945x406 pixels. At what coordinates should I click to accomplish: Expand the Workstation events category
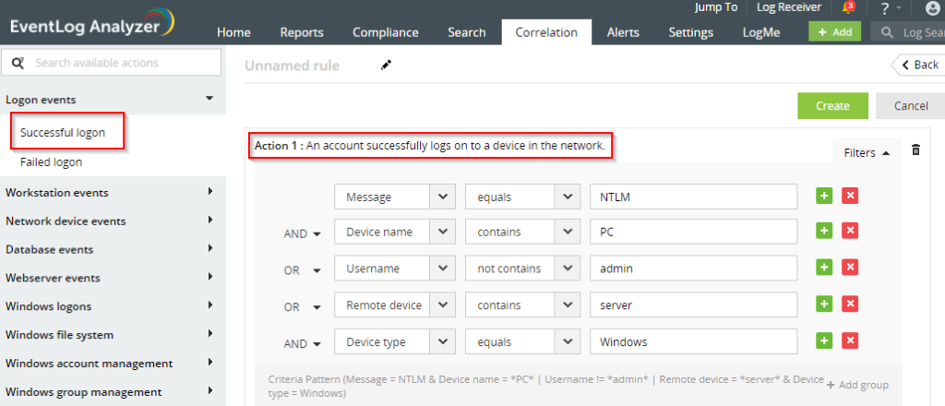coord(210,192)
